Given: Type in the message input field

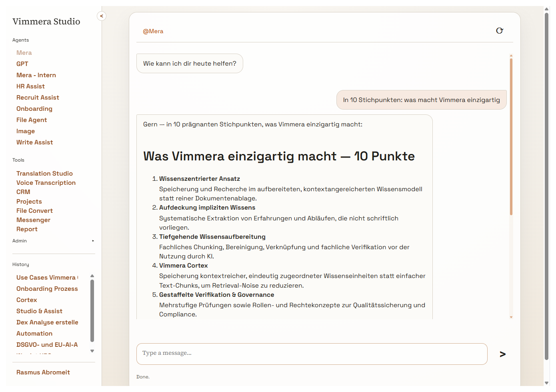Looking at the screenshot, I should pyautogui.click(x=312, y=354).
